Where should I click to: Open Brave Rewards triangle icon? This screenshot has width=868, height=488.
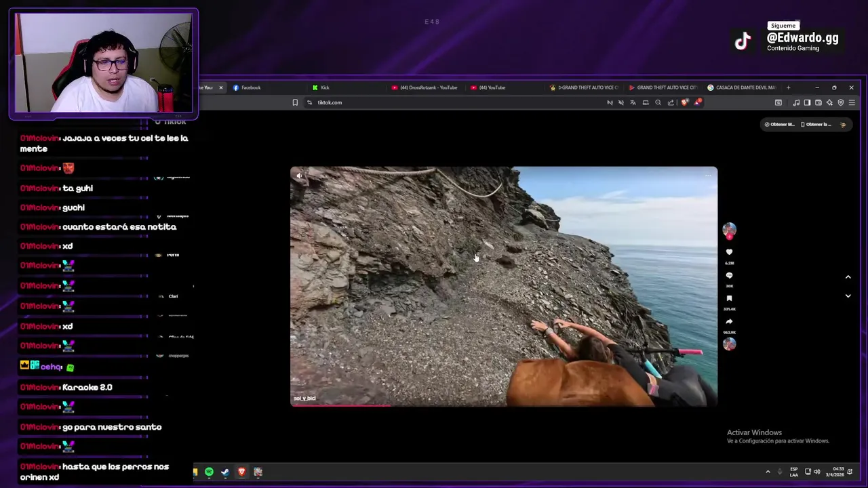698,102
